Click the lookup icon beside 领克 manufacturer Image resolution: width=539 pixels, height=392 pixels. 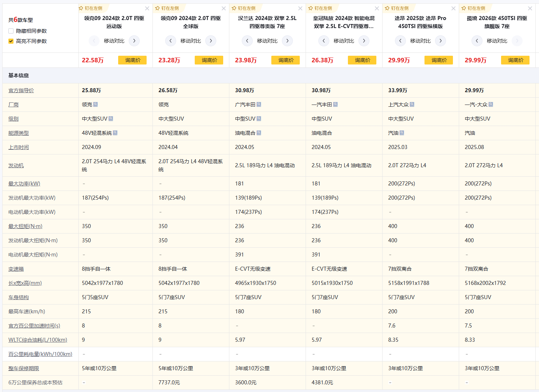click(96, 105)
